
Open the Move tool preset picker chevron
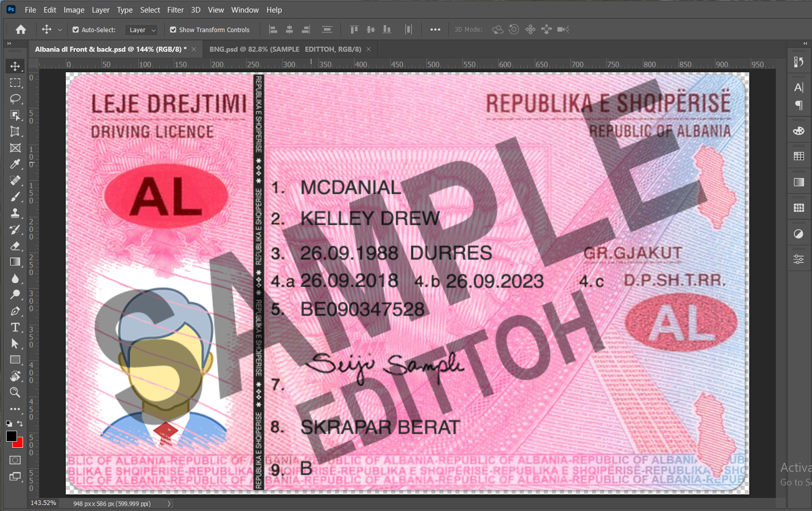[x=60, y=30]
